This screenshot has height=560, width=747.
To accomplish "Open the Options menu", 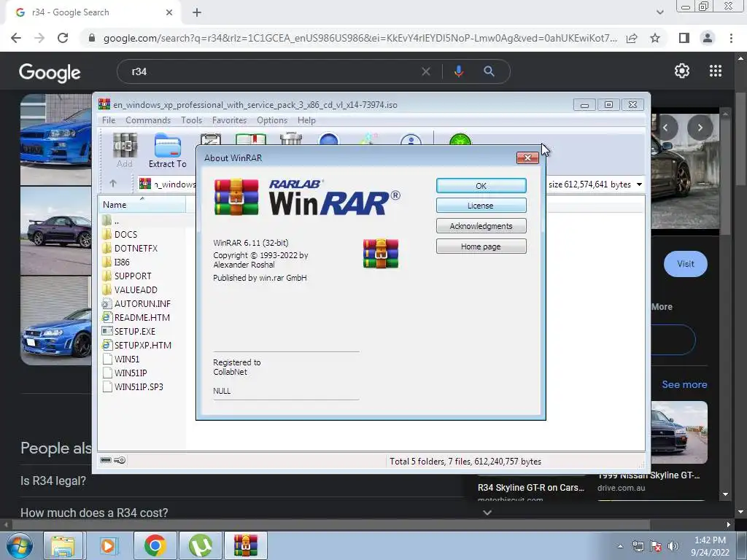I will point(272,120).
